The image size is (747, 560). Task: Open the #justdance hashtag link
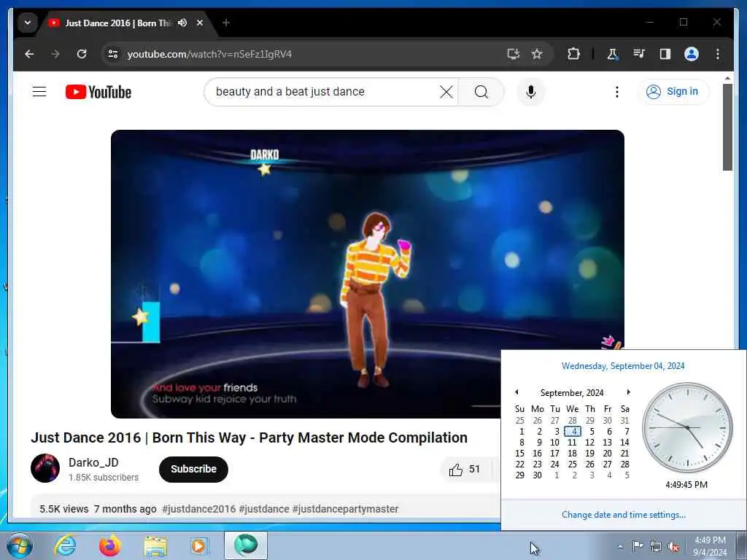[264, 509]
